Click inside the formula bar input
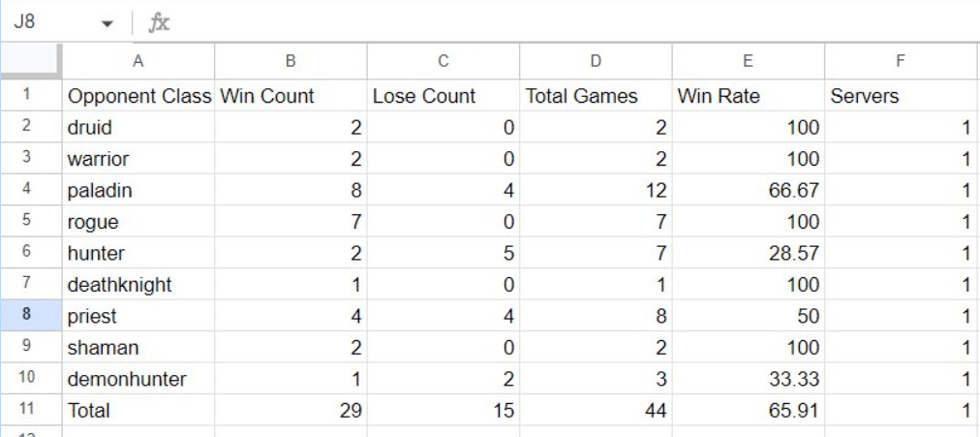980x437 pixels. (575, 23)
